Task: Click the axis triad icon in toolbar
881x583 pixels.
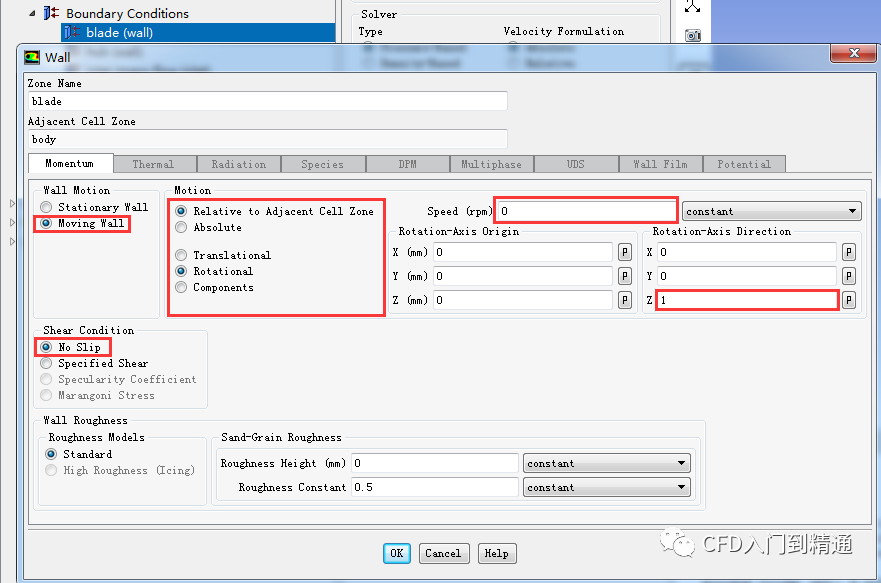Action: [692, 6]
